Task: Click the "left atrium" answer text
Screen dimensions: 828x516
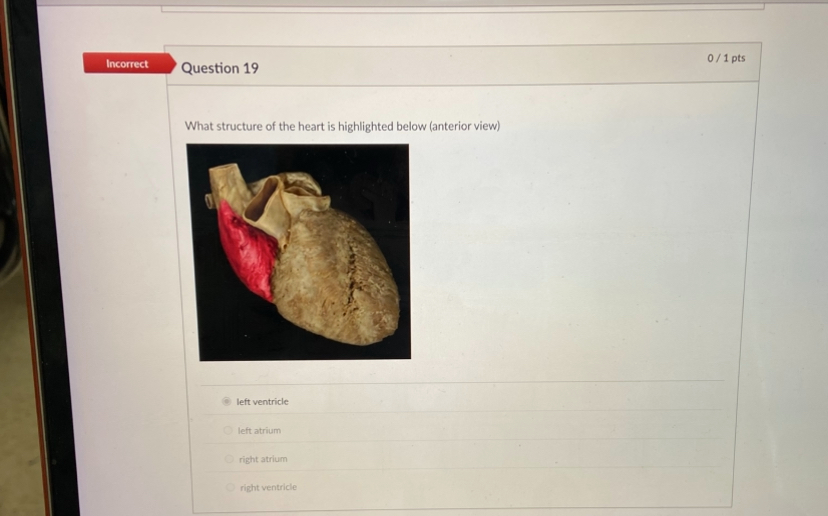Action: click(x=259, y=430)
